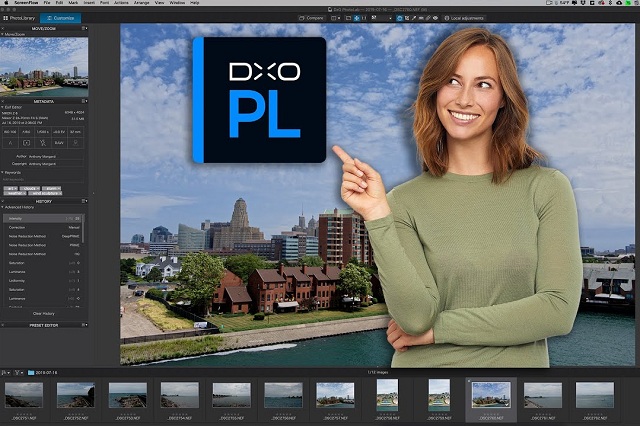The height and width of the screenshot is (426, 640).
Task: Open the Help menu
Action: 195,2
